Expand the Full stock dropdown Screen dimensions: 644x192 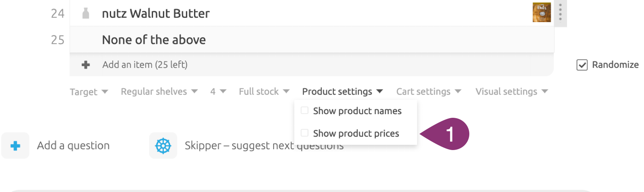pyautogui.click(x=264, y=92)
